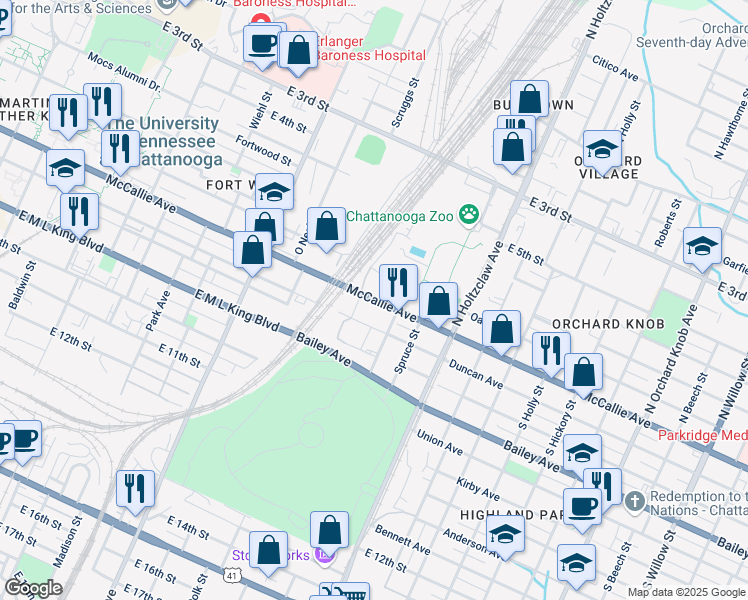Select the restaurant marker near Martin Luther King label
The width and height of the screenshot is (748, 600).
tap(68, 116)
